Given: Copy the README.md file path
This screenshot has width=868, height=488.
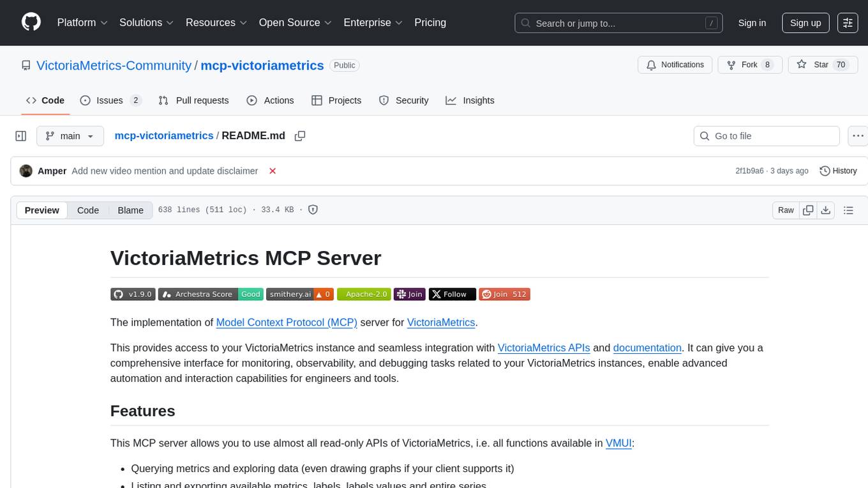Looking at the screenshot, I should 300,136.
